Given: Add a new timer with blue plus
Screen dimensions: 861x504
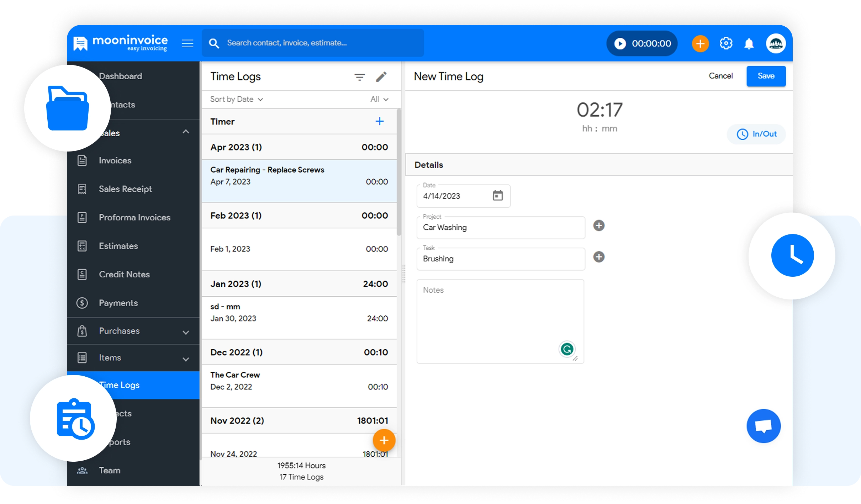Looking at the screenshot, I should (379, 121).
